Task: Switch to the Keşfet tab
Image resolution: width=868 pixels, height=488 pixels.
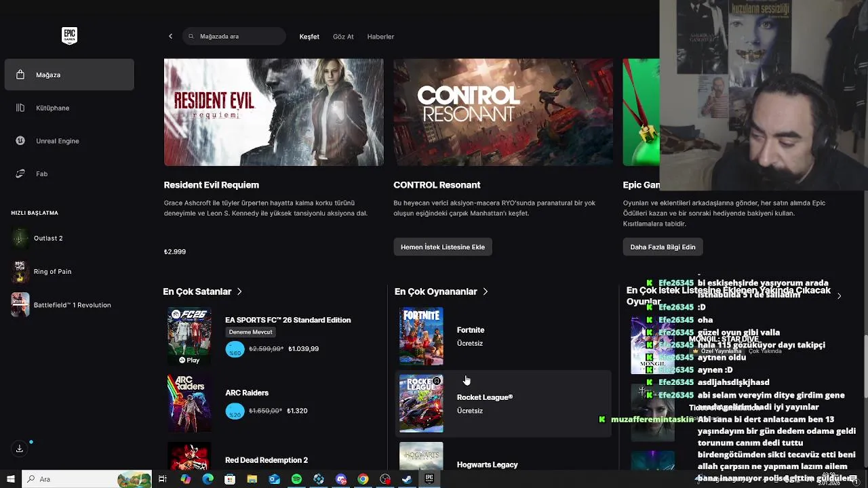Action: [309, 37]
